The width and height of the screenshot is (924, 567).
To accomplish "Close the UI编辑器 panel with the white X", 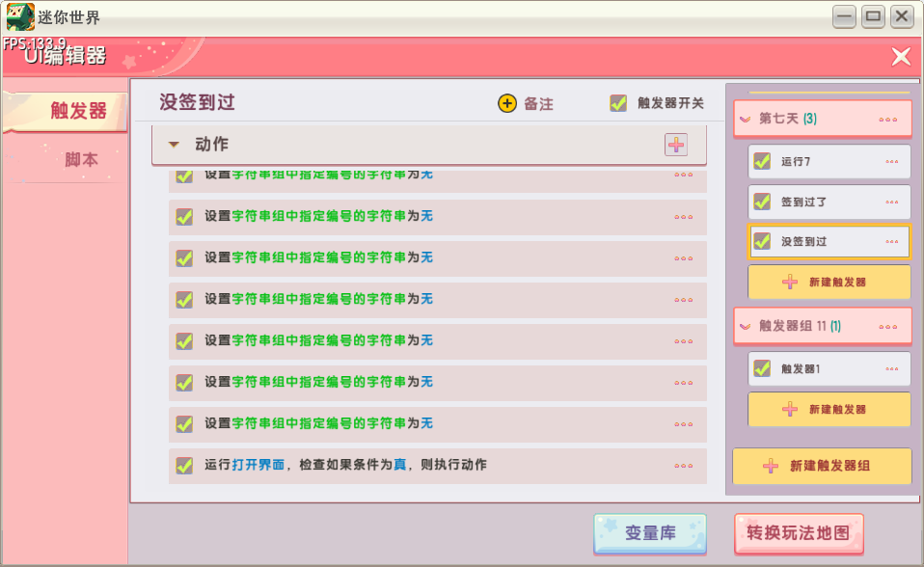I will coord(901,57).
